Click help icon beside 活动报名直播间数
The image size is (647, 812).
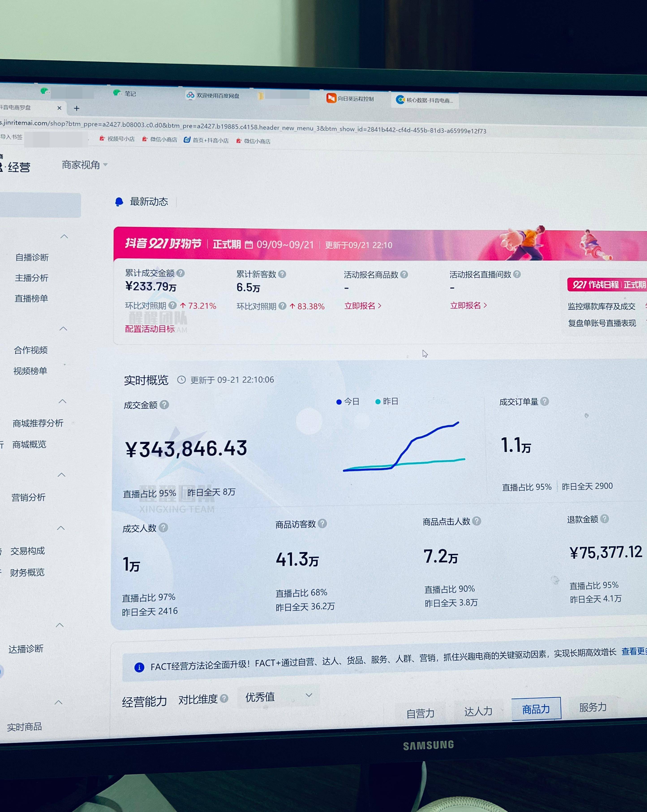[517, 274]
